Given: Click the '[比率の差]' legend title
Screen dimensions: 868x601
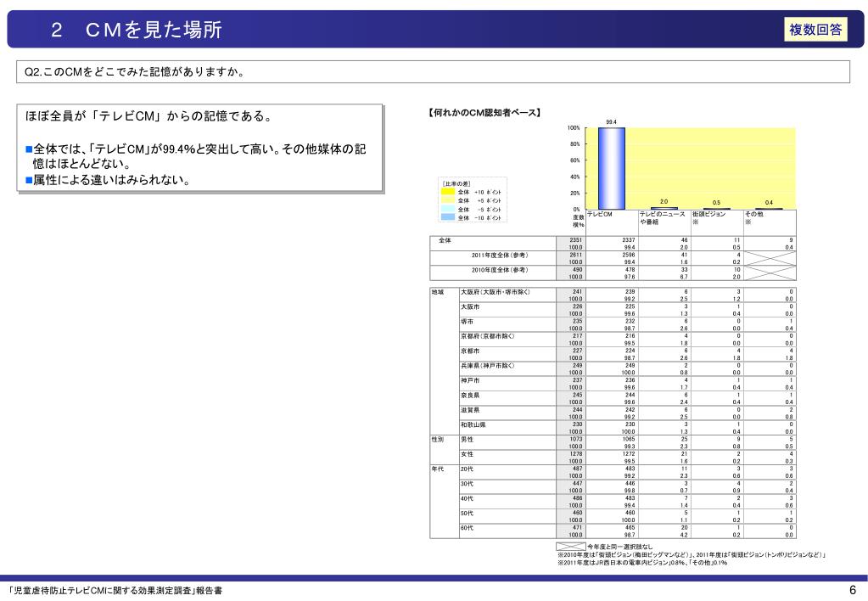Looking at the screenshot, I should pyautogui.click(x=456, y=184).
